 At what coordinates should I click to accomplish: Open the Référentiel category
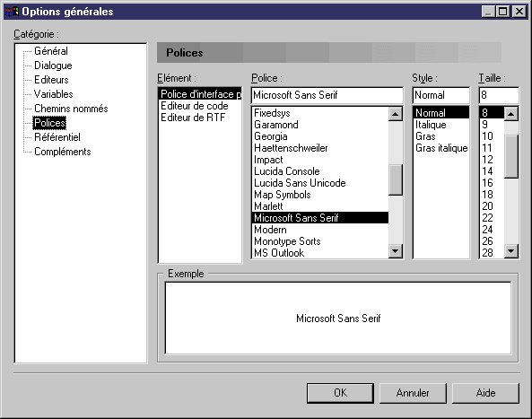coord(57,137)
